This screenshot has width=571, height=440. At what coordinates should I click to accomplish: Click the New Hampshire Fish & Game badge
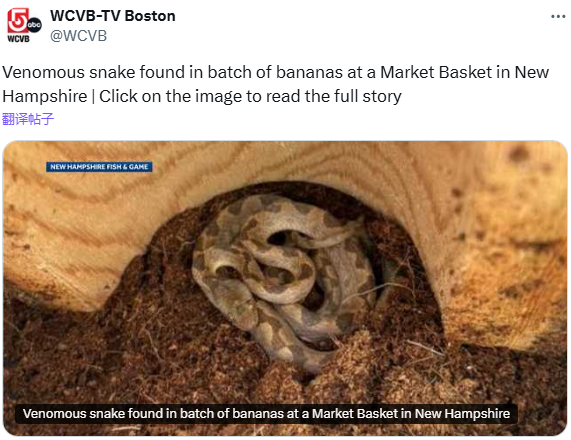point(99,167)
